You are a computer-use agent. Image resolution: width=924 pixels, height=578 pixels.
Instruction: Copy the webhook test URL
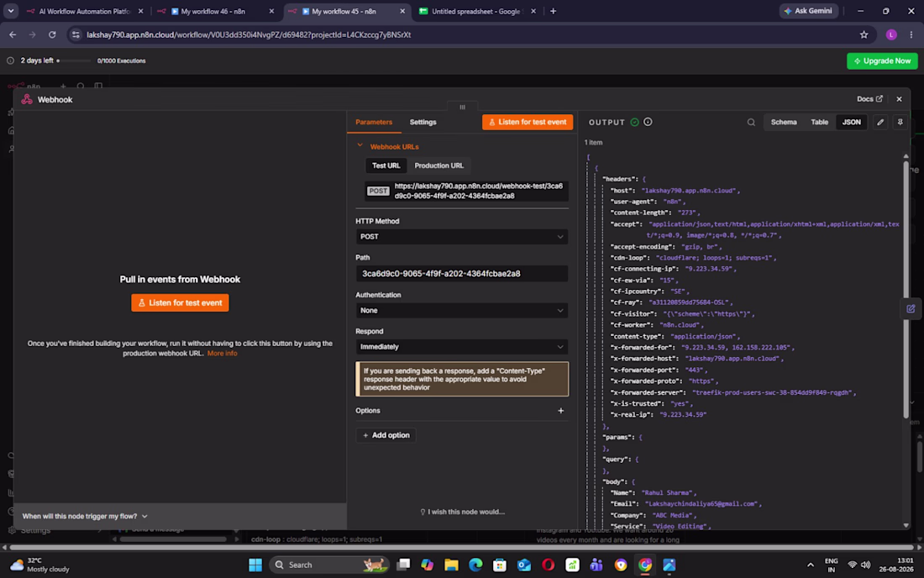point(465,191)
